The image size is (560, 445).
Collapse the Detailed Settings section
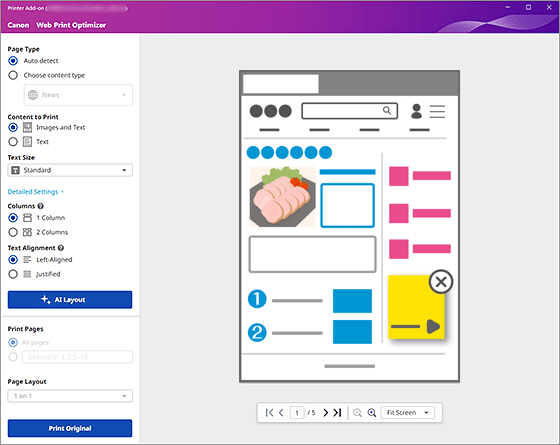pos(35,192)
